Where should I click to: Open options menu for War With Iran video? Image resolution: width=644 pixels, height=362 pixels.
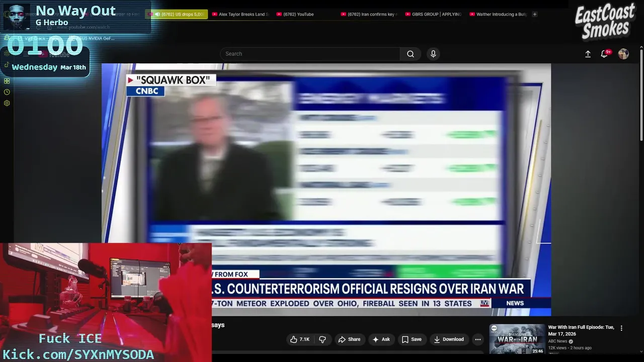621,328
